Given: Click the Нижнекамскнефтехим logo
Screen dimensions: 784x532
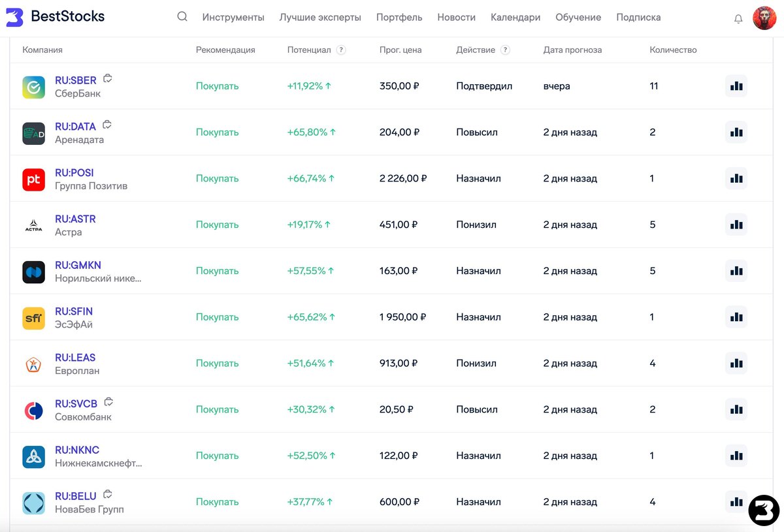Looking at the screenshot, I should [33, 457].
